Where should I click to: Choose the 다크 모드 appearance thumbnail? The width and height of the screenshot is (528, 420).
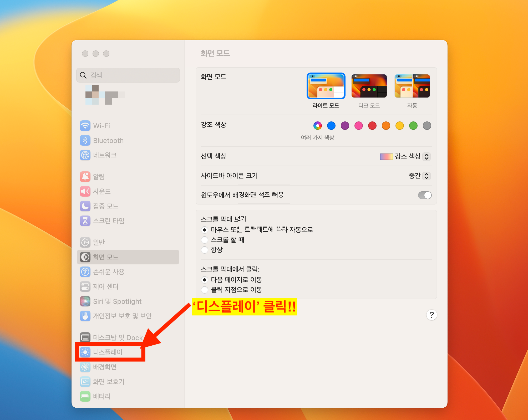pos(369,86)
